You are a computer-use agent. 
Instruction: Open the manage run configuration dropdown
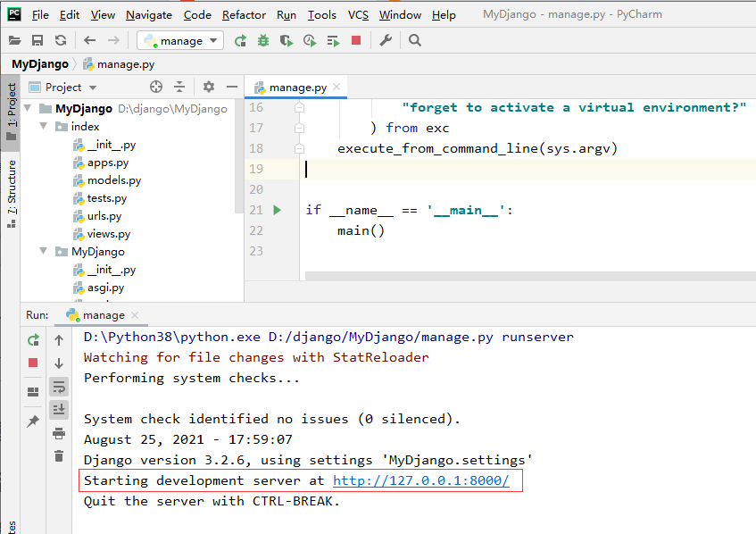(180, 40)
